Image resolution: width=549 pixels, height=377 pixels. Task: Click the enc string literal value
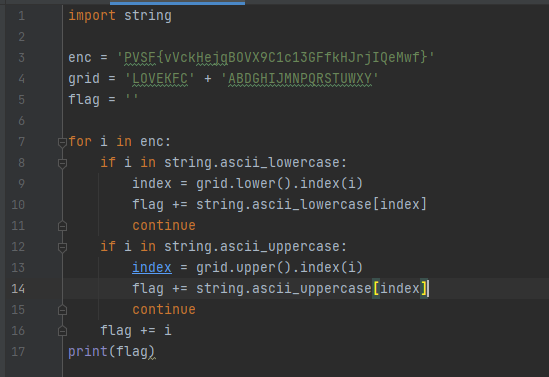coord(276,57)
